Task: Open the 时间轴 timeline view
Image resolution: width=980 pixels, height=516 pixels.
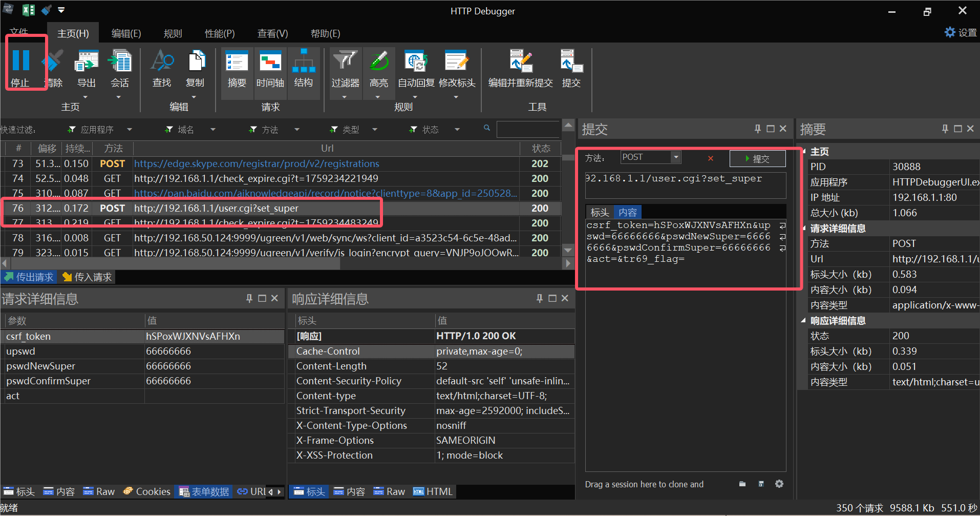Action: click(270, 61)
